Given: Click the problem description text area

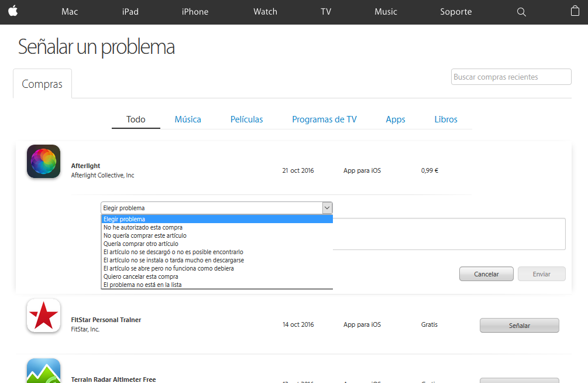Looking at the screenshot, I should point(449,234).
